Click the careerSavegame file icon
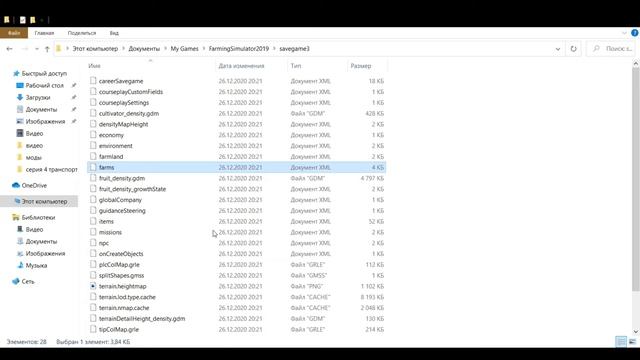The image size is (640, 360). tap(93, 81)
